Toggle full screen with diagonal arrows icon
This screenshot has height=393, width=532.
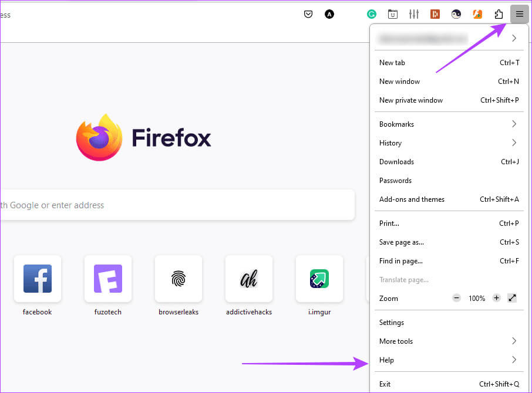512,298
